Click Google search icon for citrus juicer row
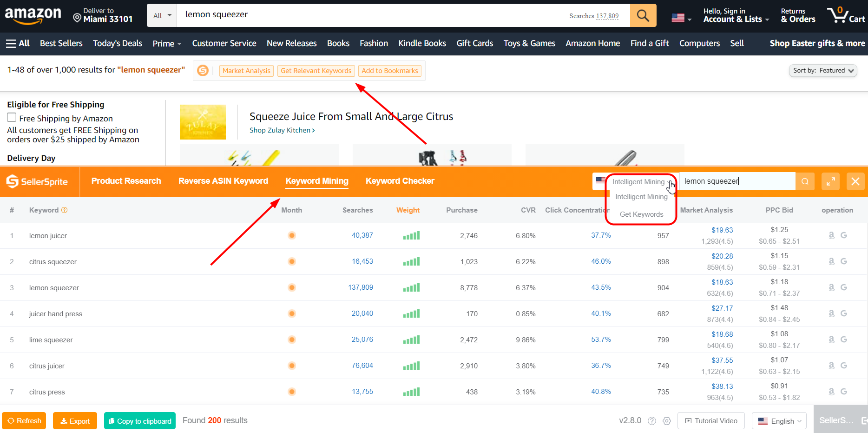 [844, 366]
